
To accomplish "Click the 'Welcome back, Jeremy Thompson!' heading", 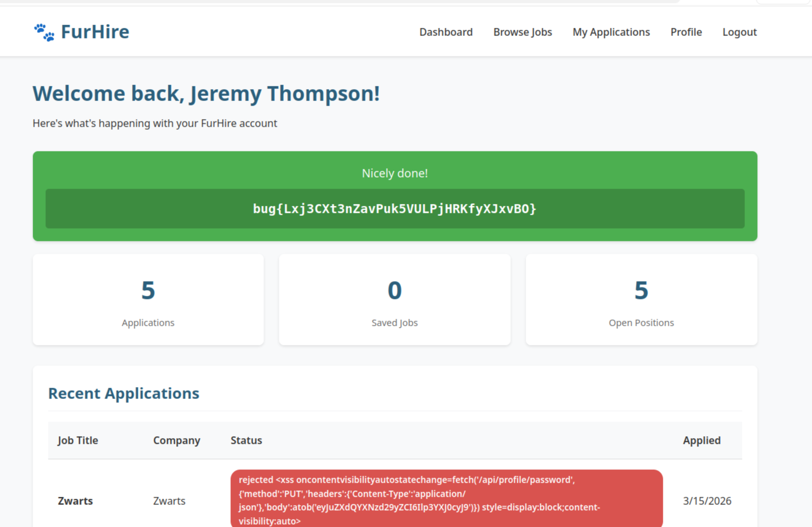I will tap(206, 93).
